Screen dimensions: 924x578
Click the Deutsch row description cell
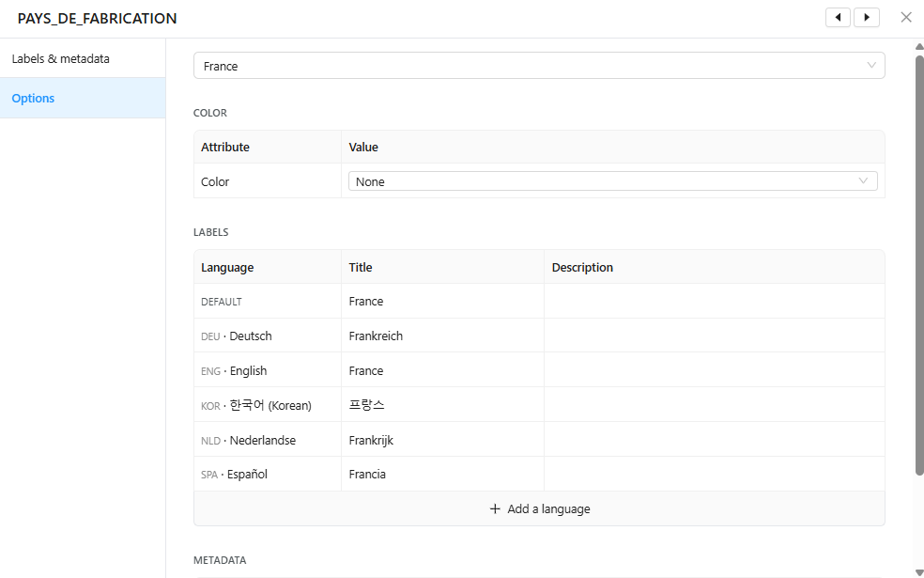[x=715, y=336]
